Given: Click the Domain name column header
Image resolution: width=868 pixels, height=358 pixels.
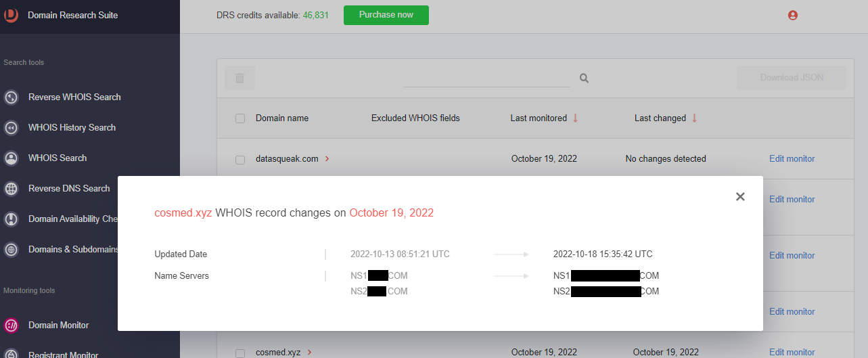Looking at the screenshot, I should [282, 118].
